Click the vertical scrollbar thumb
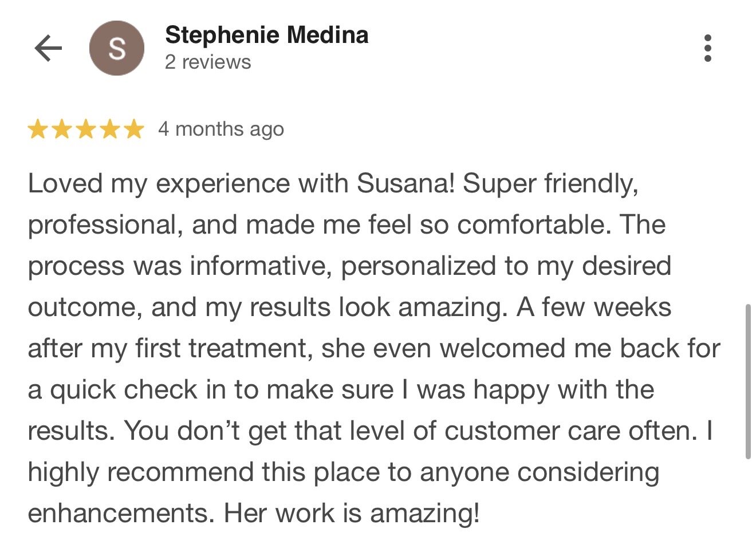756x552 pixels. 747,381
